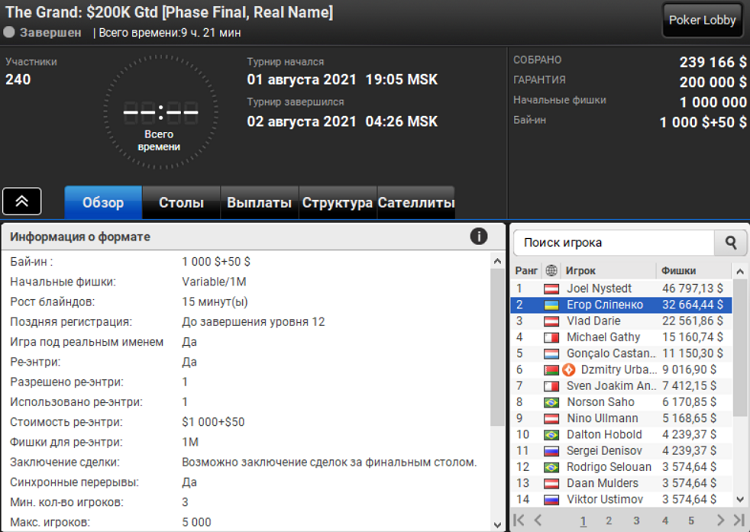Open page 3 of the player list
Screen dimensions: 750x532
[636, 520]
